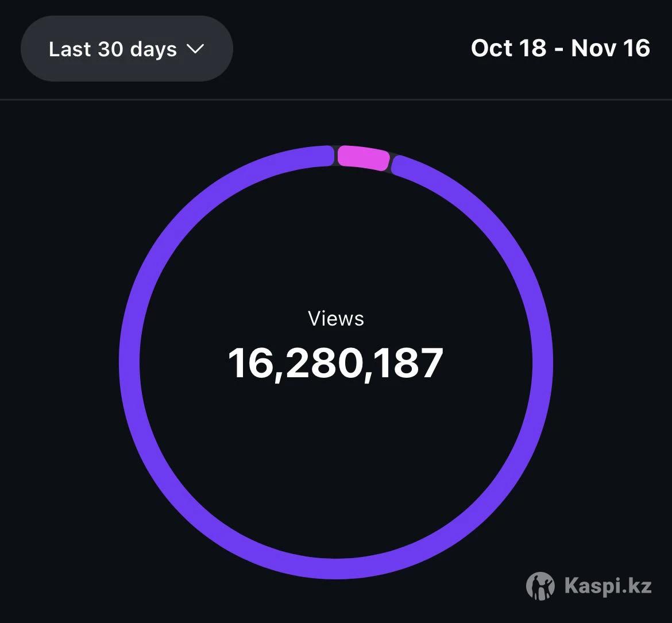Click the "Kaspi.kz" watermark text
The width and height of the screenshot is (672, 623).
608,586
